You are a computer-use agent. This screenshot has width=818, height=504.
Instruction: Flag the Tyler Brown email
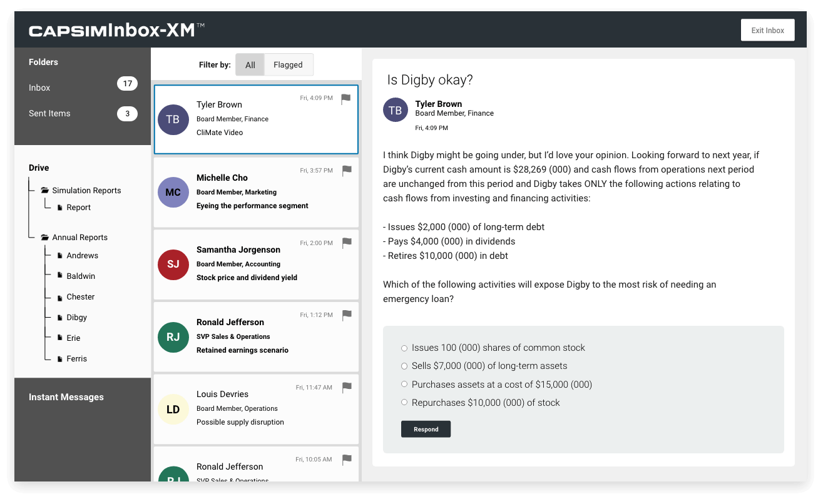(345, 98)
